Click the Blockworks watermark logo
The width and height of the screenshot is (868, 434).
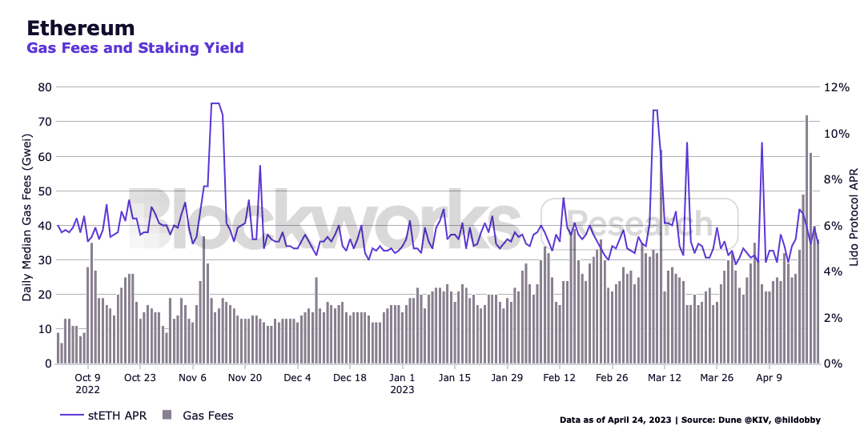(320, 220)
